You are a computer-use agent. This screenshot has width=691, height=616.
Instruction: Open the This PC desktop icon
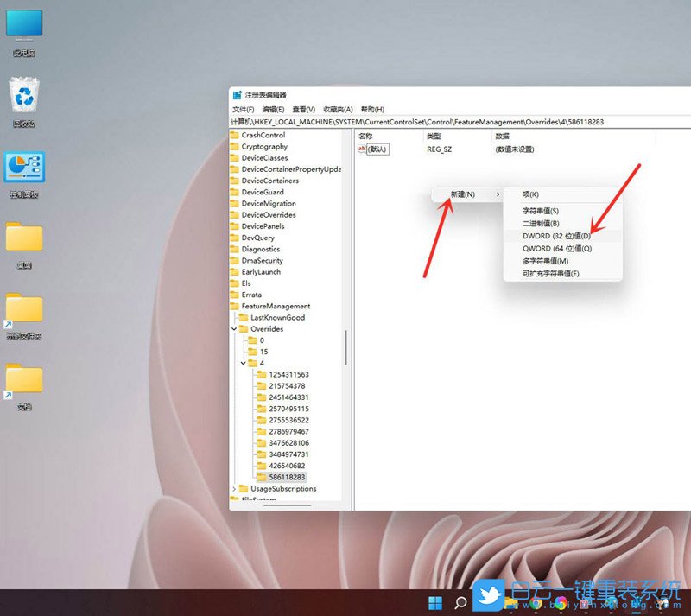[x=23, y=25]
